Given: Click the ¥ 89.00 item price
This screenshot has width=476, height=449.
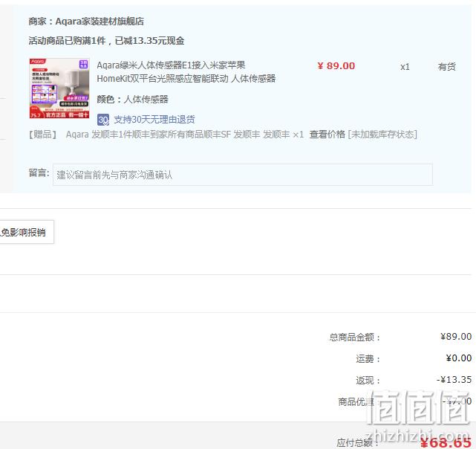Looking at the screenshot, I should click(x=336, y=65).
